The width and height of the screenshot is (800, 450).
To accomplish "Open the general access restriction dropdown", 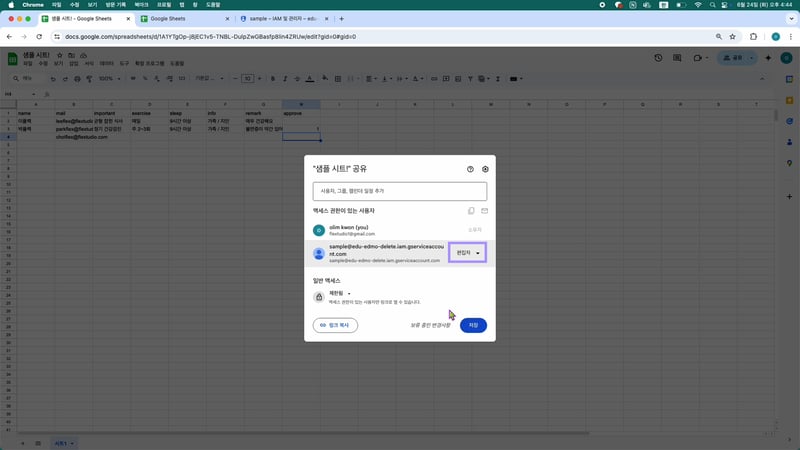I will pyautogui.click(x=340, y=293).
